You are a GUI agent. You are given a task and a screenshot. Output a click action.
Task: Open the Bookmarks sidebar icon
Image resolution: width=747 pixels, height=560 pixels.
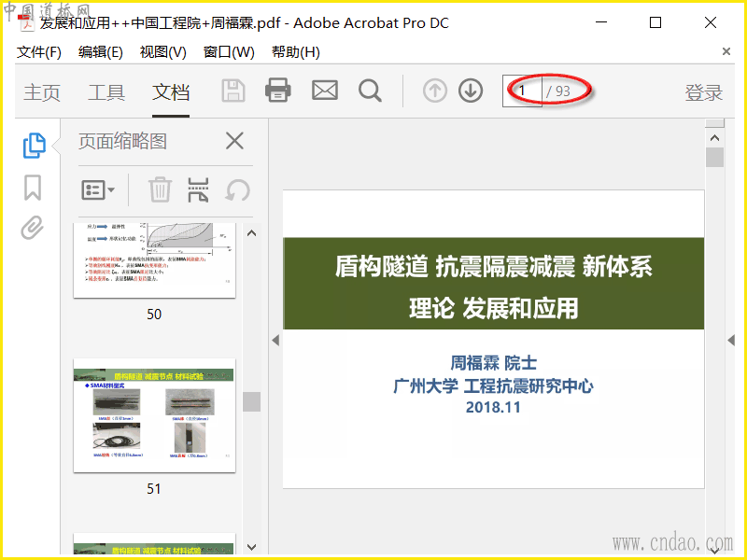tap(33, 188)
